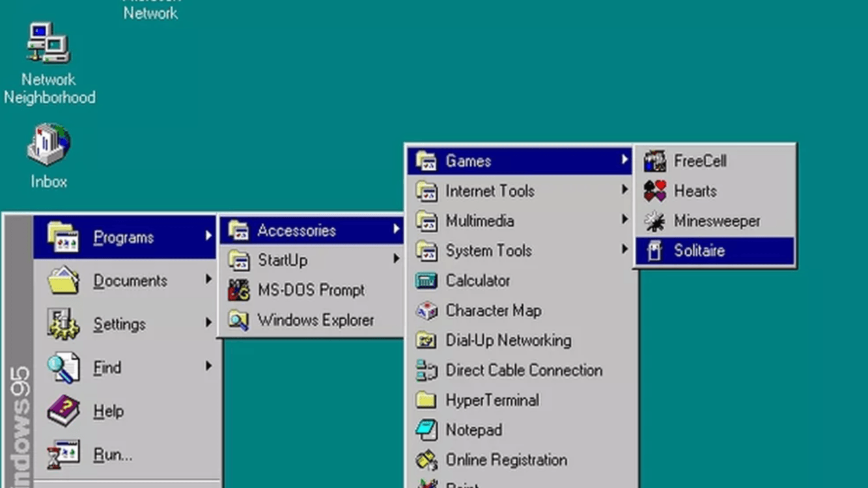Click the System Tools folder icon
This screenshot has width=868, height=488.
coord(427,251)
